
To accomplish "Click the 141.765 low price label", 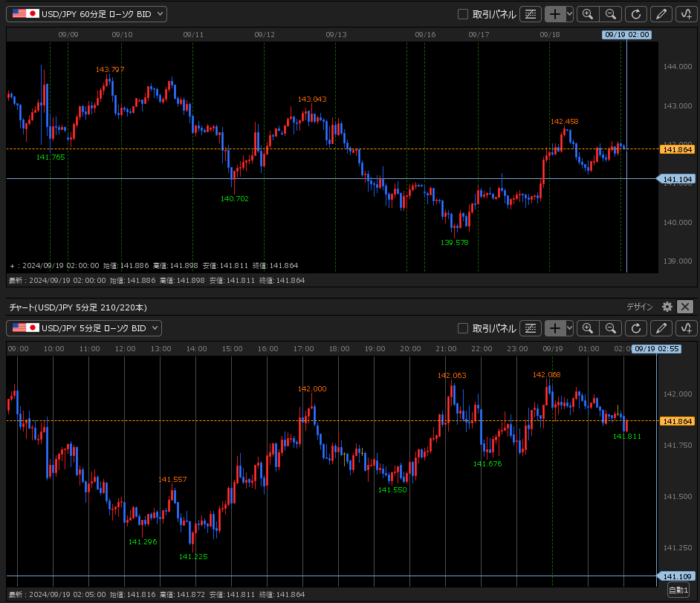I will click(51, 157).
